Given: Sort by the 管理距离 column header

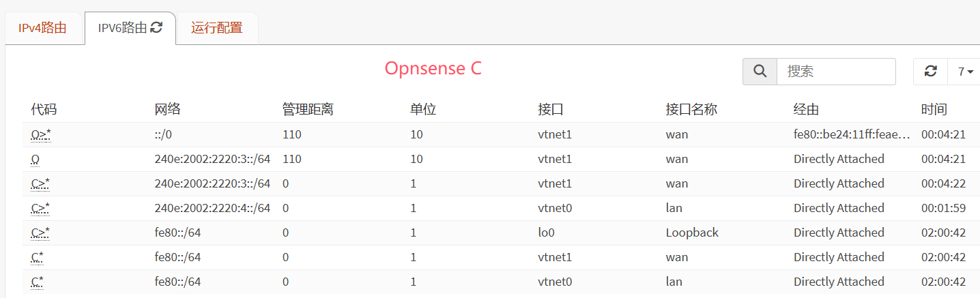Looking at the screenshot, I should pos(308,109).
